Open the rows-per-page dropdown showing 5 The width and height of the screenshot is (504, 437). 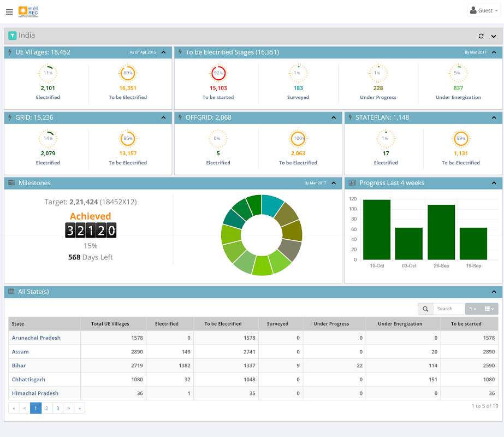tap(472, 309)
